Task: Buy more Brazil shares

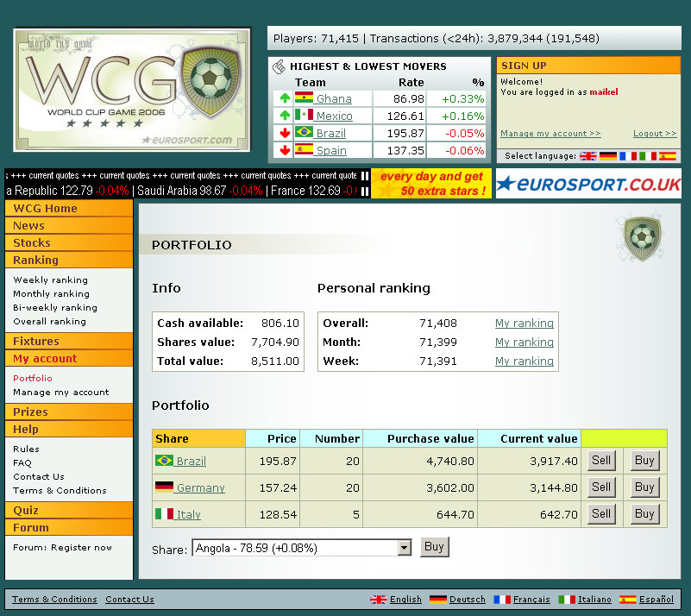Action: tap(644, 461)
